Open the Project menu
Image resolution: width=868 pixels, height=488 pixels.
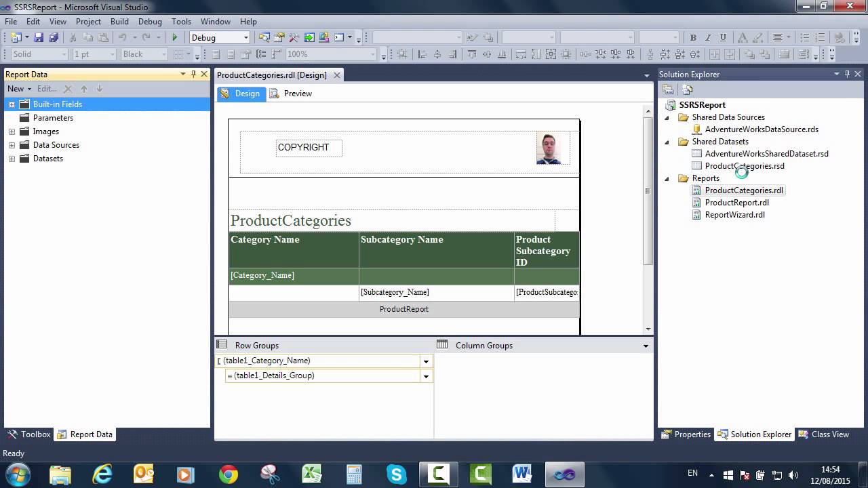point(88,21)
